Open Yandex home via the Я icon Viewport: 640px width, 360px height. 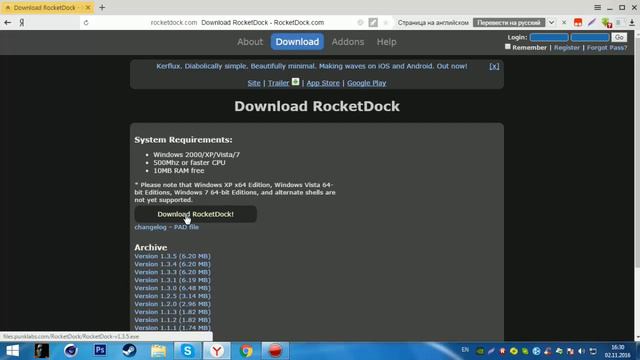(x=22, y=22)
